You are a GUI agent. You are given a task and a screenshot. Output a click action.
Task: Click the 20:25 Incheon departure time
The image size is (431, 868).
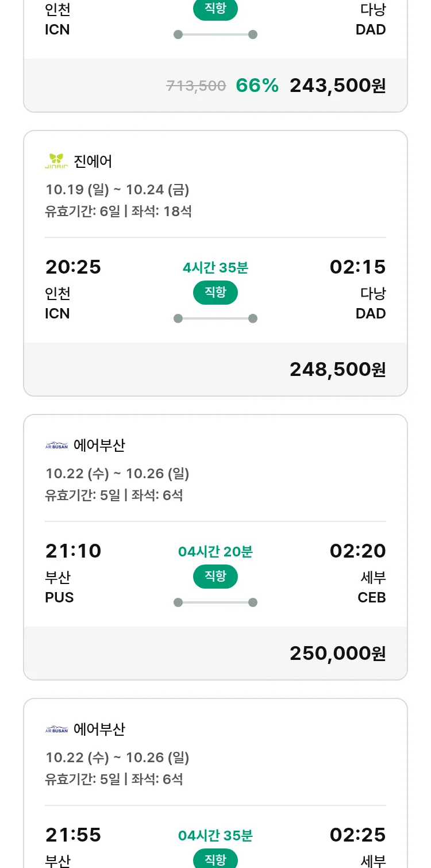[73, 267]
